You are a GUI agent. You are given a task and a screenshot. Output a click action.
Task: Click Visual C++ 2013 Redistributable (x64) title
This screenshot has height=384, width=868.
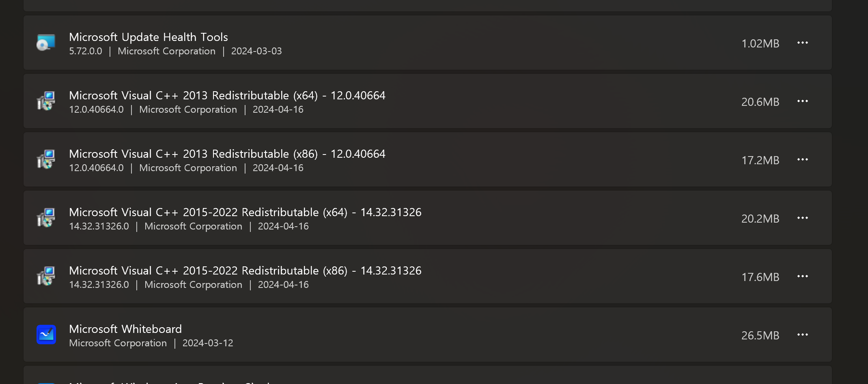tap(227, 95)
